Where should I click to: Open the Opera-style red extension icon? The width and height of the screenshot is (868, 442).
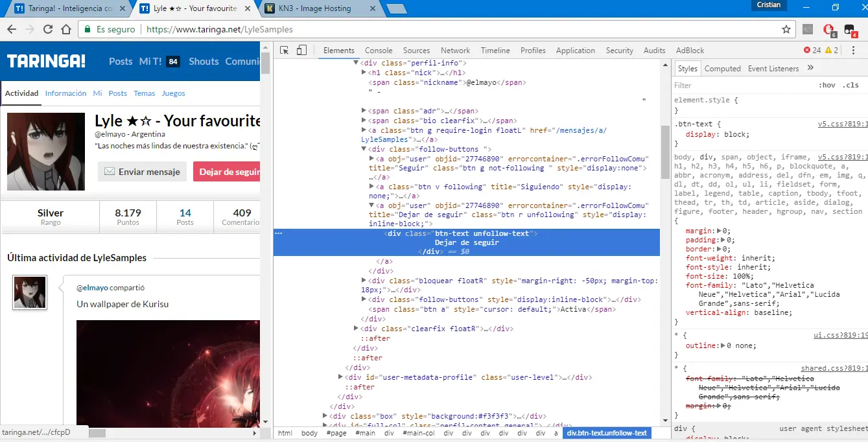828,30
